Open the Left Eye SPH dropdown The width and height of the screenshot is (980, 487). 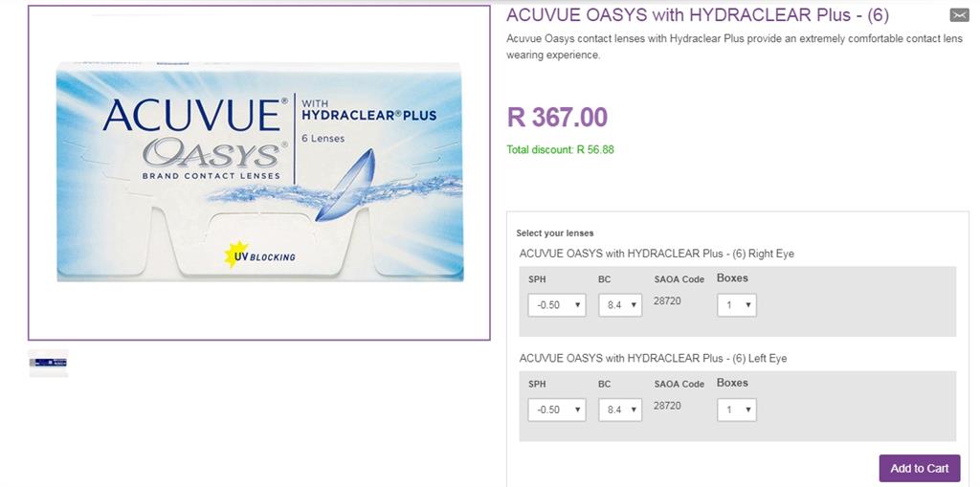[557, 410]
